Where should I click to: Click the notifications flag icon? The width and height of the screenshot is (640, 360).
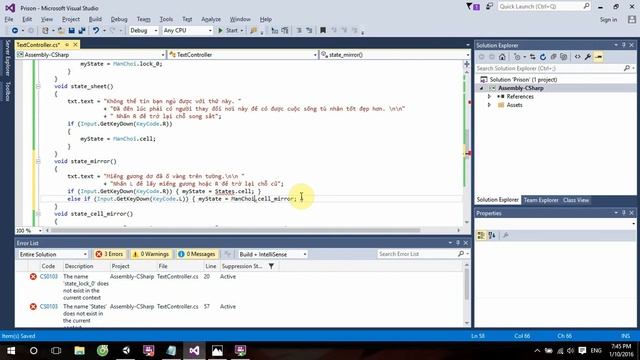(473, 7)
